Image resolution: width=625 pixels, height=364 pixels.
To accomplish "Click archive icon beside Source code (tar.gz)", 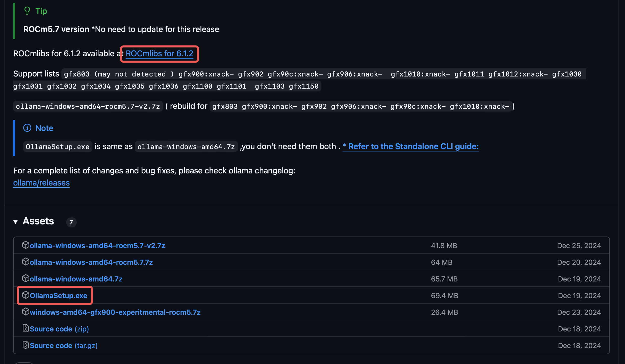I will pos(26,345).
